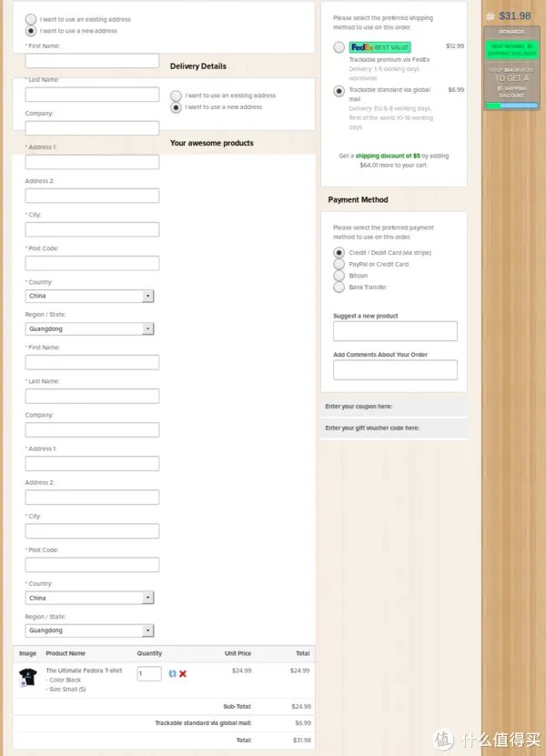
Task: Click the blue refresh quantity icon
Action: (x=172, y=673)
